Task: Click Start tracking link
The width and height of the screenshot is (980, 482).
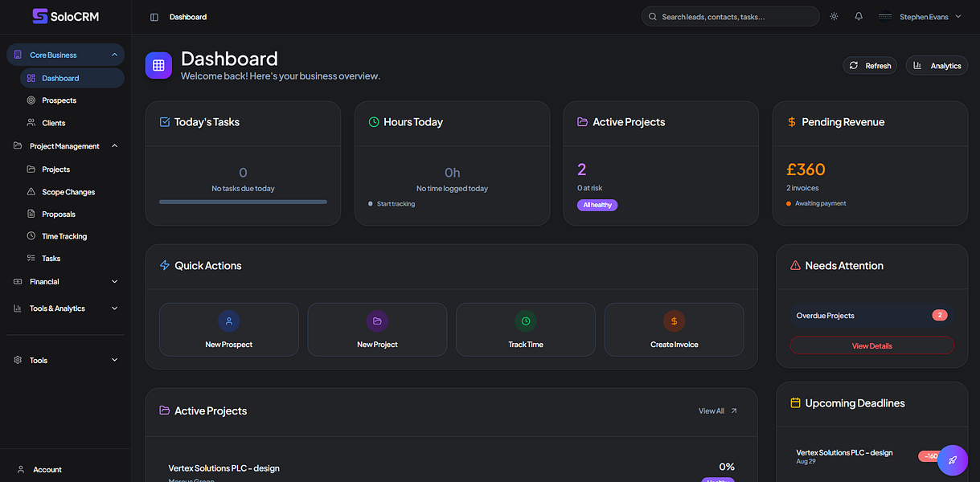Action: tap(396, 204)
